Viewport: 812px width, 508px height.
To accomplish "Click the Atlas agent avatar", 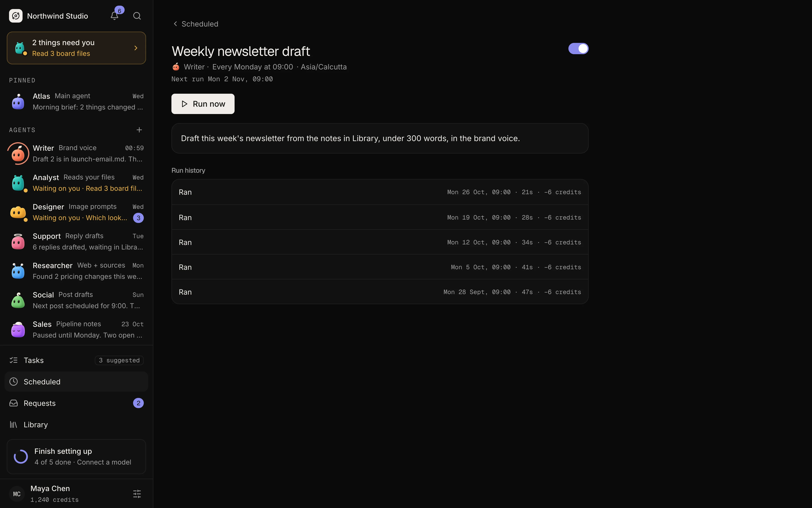I will (18, 101).
